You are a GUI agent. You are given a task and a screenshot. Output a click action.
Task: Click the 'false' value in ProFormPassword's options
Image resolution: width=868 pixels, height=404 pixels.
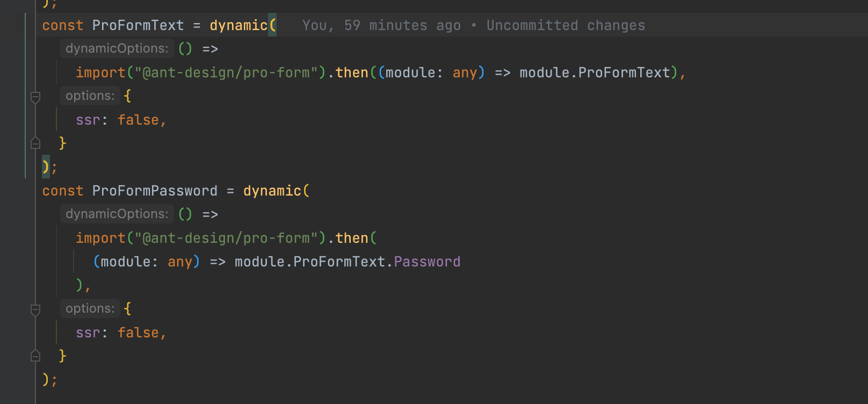[138, 333]
